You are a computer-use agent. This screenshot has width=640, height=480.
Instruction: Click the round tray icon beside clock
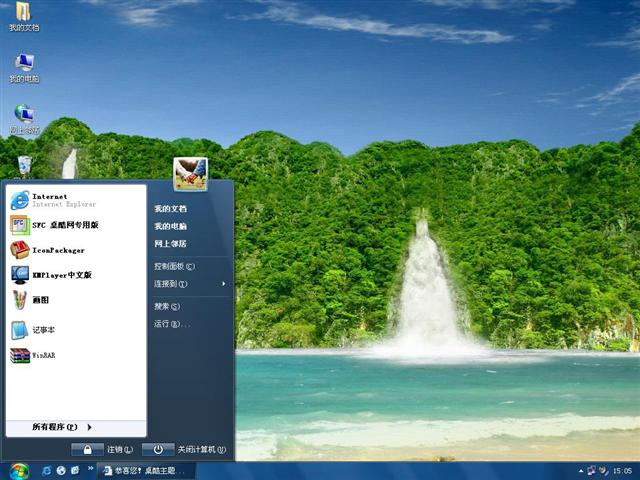(603, 471)
